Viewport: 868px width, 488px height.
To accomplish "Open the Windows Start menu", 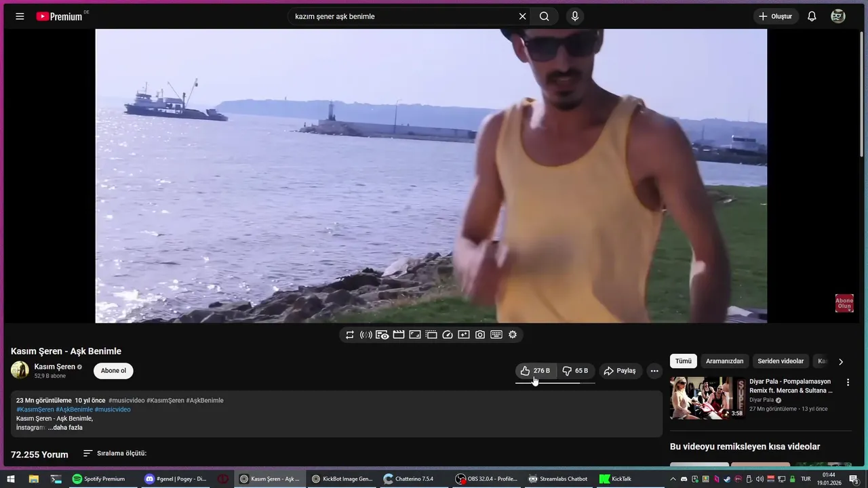I will coord(11,479).
